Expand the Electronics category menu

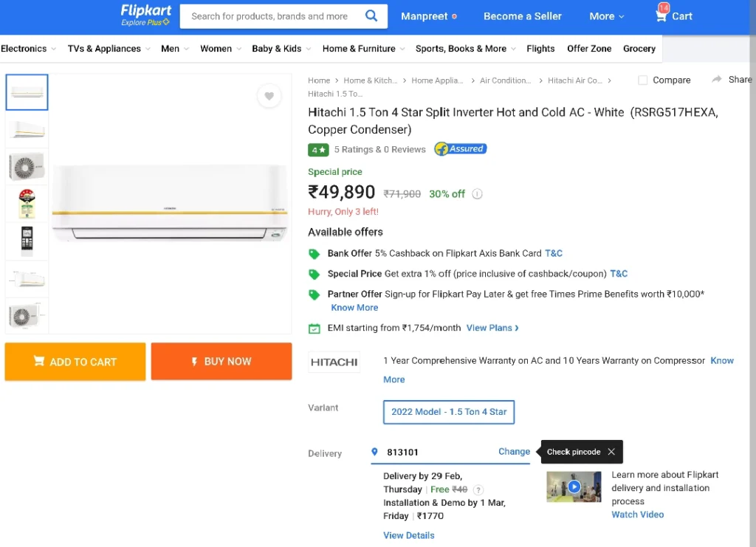pyautogui.click(x=29, y=49)
